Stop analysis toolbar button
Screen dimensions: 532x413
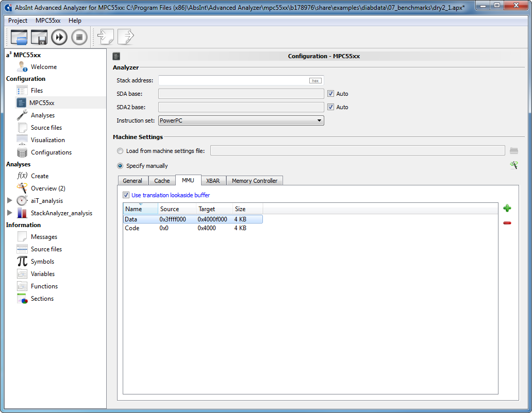[79, 37]
